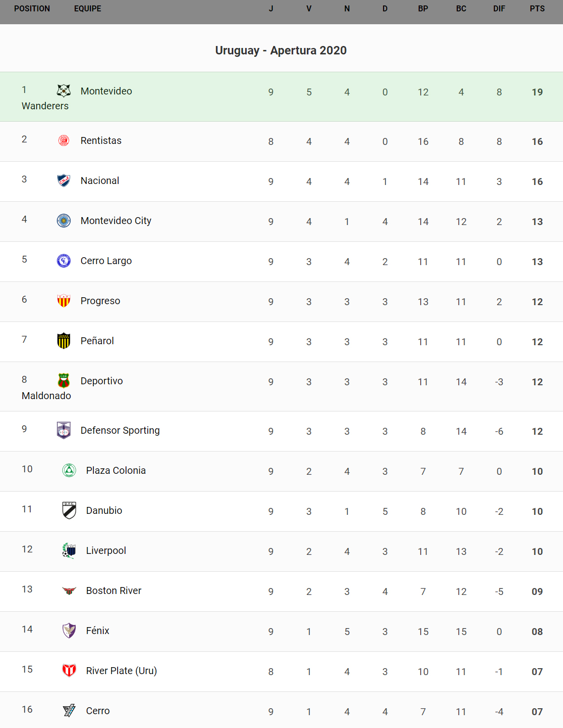
Task: Click the Fénix purple shield crest
Action: coord(69,631)
